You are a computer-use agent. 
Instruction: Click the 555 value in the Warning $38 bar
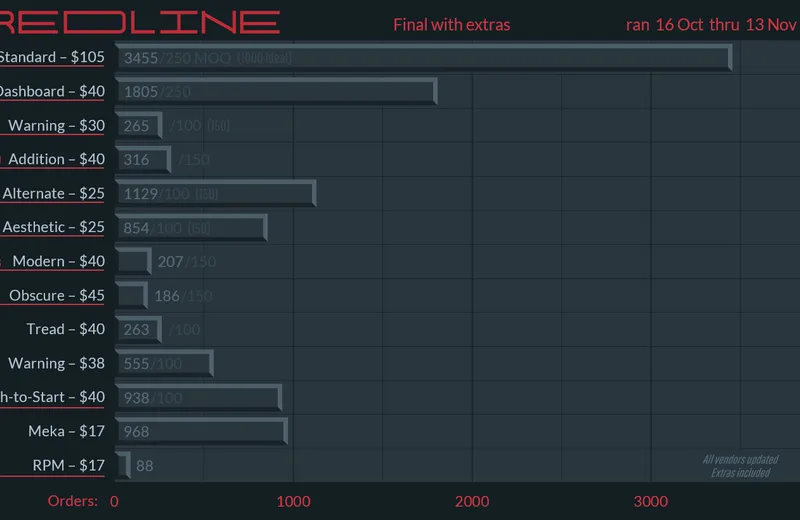(136, 364)
